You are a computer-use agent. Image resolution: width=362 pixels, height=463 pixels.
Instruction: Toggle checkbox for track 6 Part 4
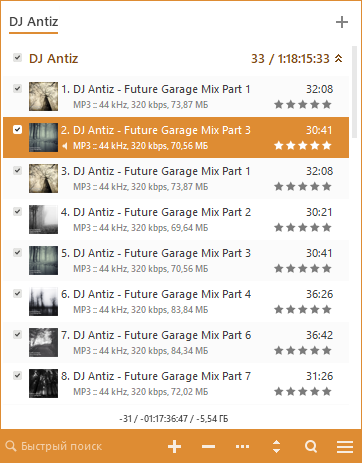coord(17,294)
